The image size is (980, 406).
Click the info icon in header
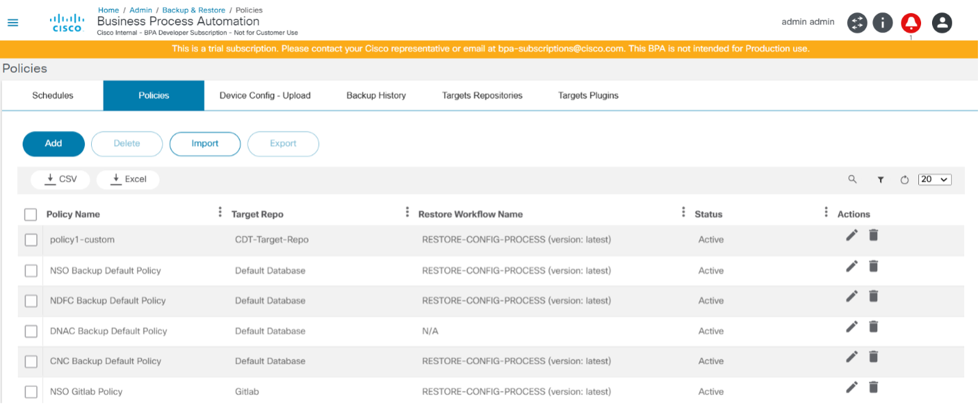click(882, 23)
